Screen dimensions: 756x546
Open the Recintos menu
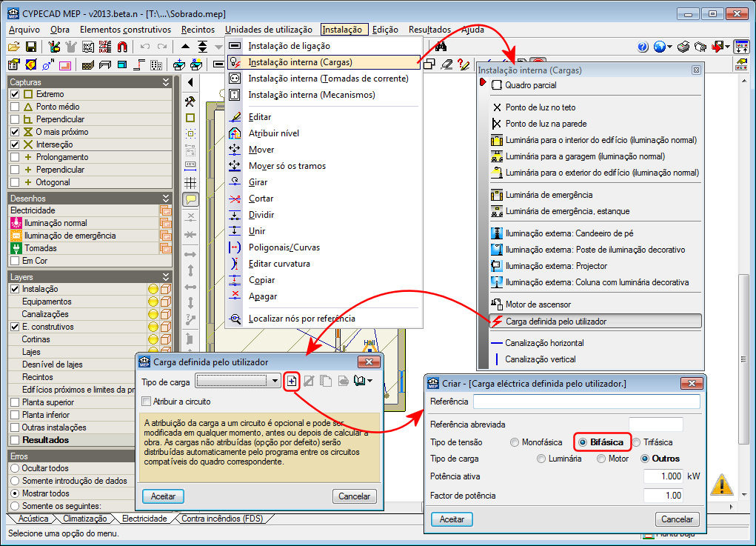[x=198, y=30]
